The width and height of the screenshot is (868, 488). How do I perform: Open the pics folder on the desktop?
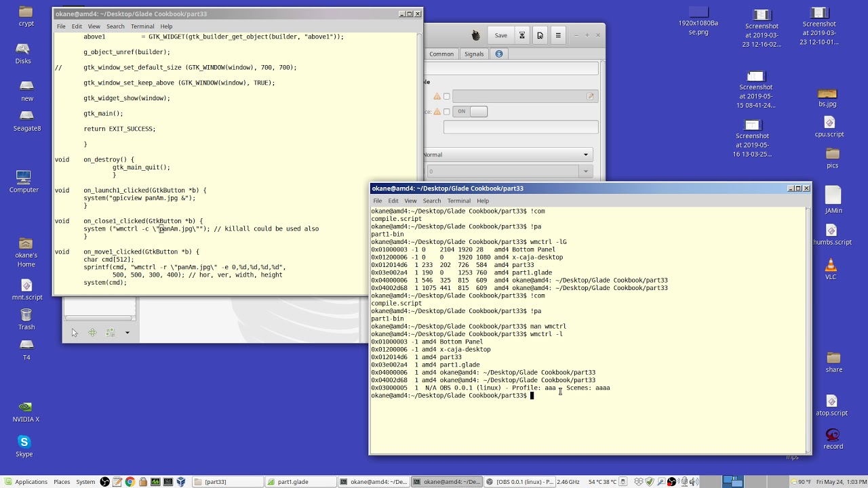click(833, 158)
